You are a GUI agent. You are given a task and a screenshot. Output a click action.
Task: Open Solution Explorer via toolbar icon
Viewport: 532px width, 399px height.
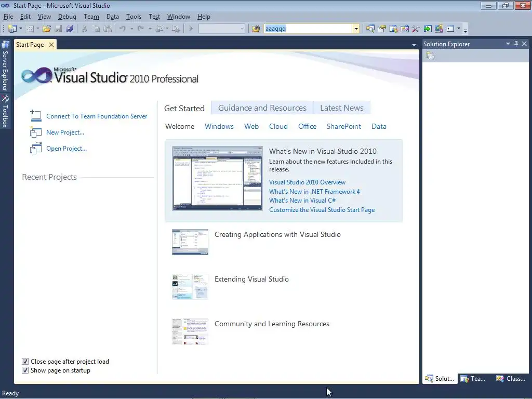[x=370, y=29]
